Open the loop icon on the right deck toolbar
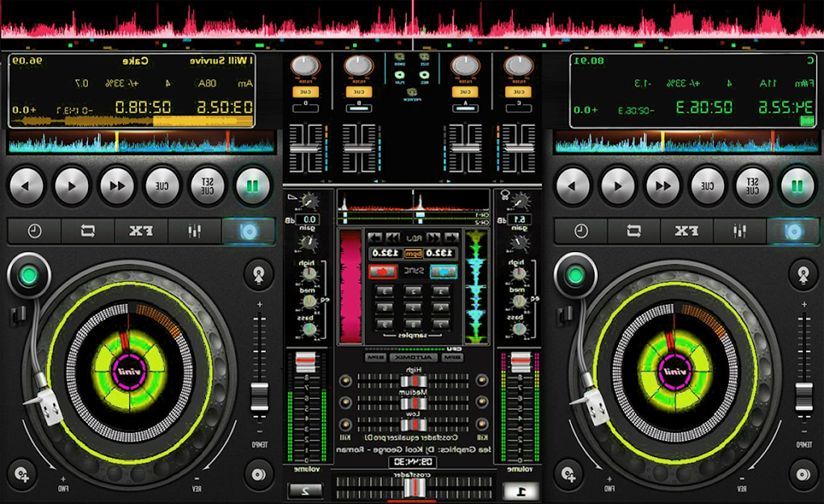 (633, 231)
